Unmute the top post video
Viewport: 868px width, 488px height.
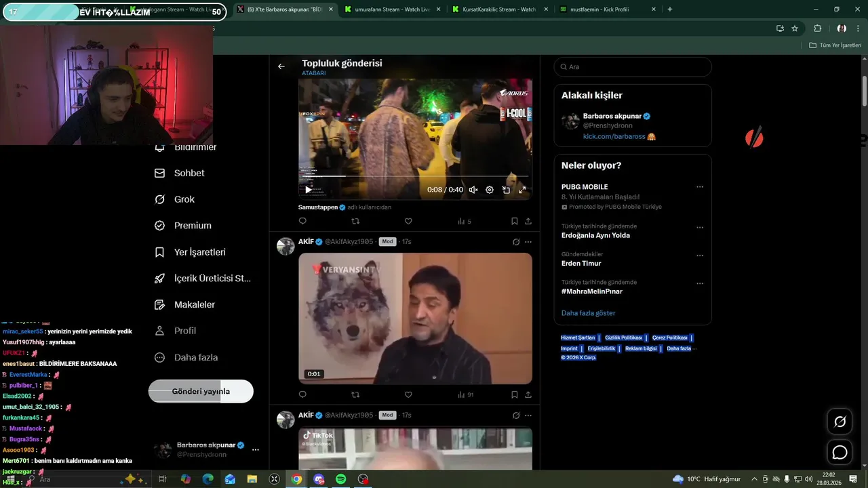[x=473, y=190]
